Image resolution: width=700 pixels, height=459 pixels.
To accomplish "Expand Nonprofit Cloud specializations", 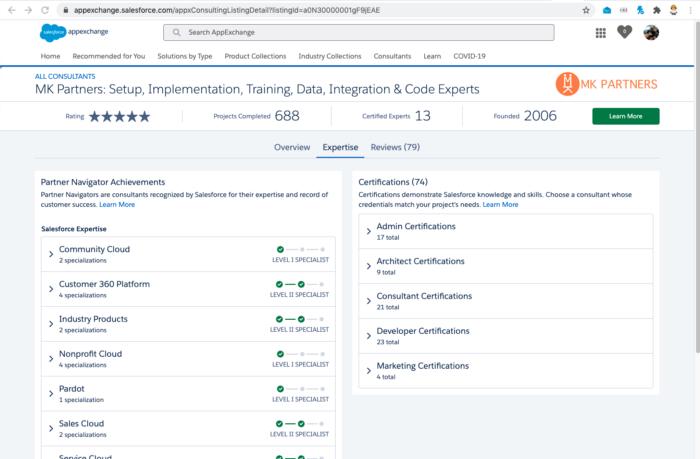I will click(51, 359).
